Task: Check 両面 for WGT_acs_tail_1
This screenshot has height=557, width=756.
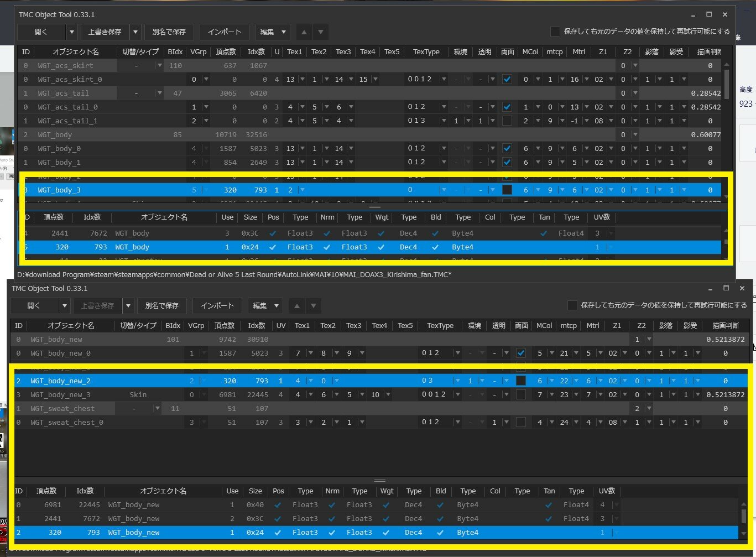Action: [x=507, y=121]
